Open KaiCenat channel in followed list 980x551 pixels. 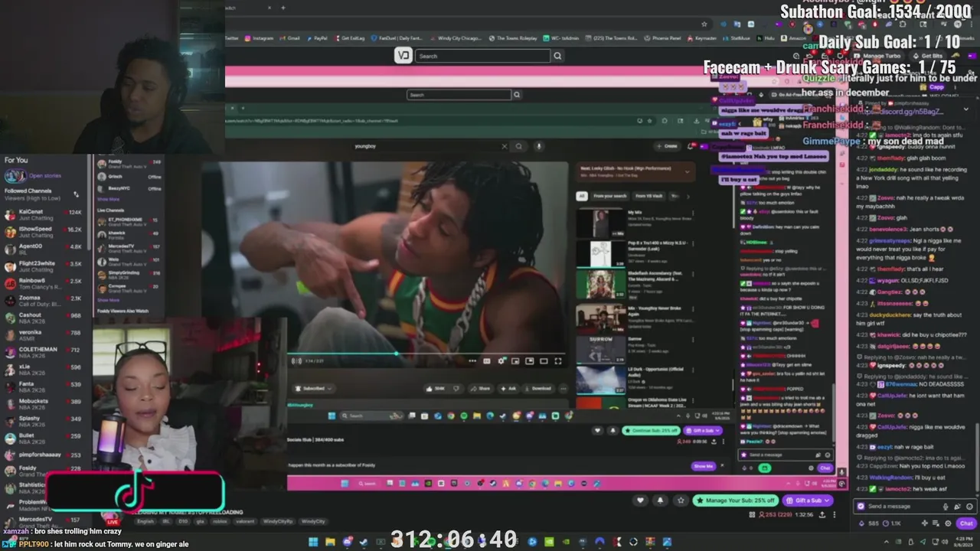click(44, 214)
